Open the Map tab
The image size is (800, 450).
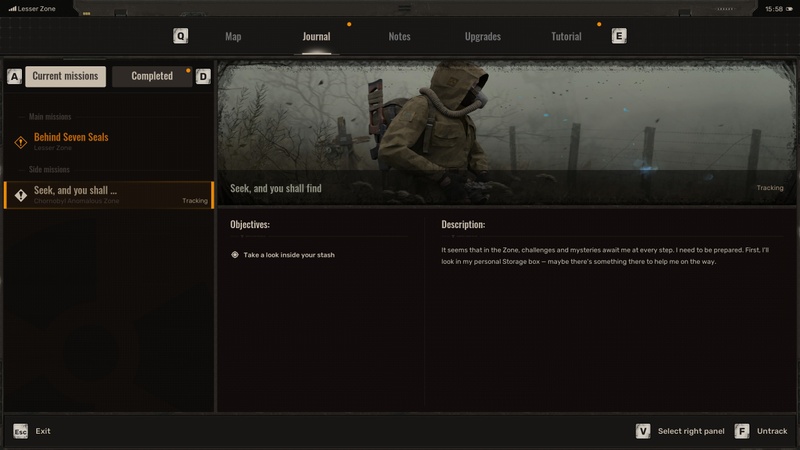[x=233, y=36]
